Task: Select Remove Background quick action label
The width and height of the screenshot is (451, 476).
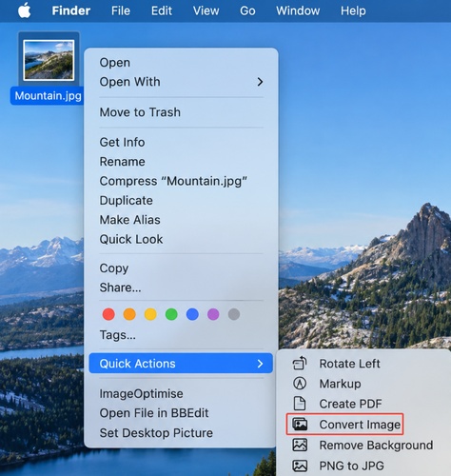Action: [376, 446]
